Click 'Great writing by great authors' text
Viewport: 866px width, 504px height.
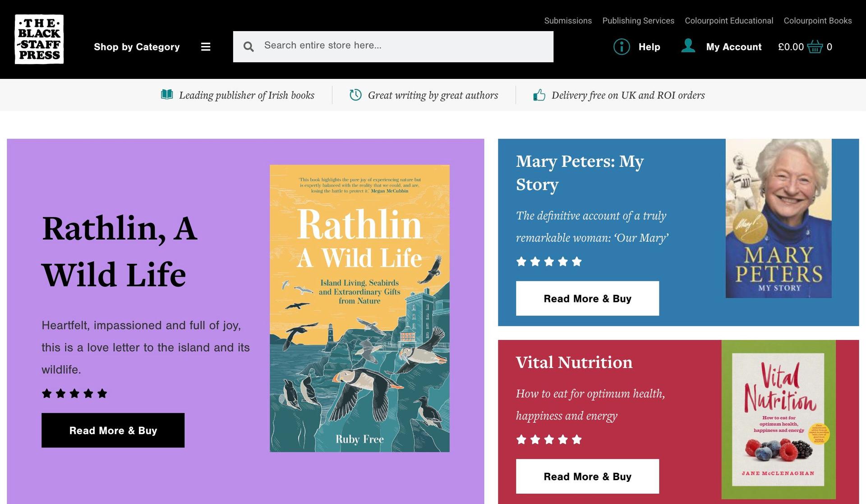(433, 95)
